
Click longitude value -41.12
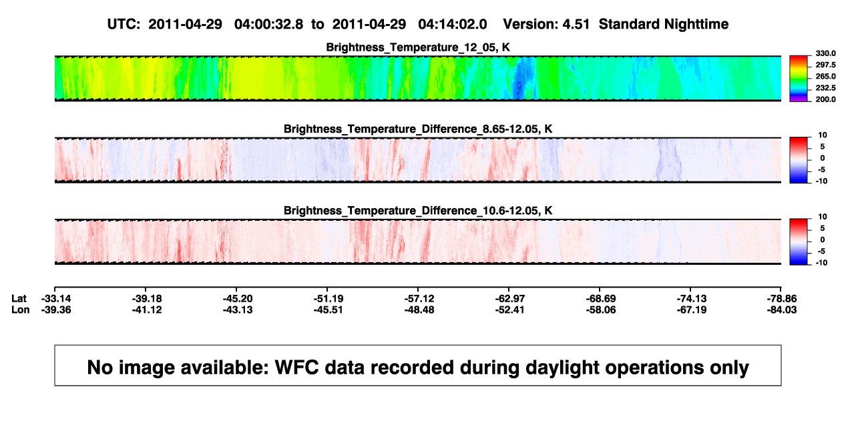coord(147,310)
